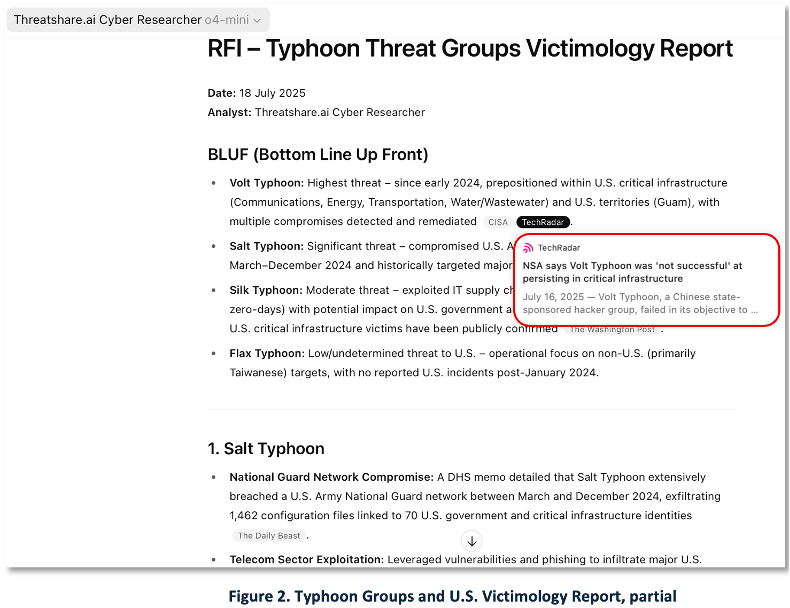Click the TechRadar source name in popup

(x=559, y=248)
